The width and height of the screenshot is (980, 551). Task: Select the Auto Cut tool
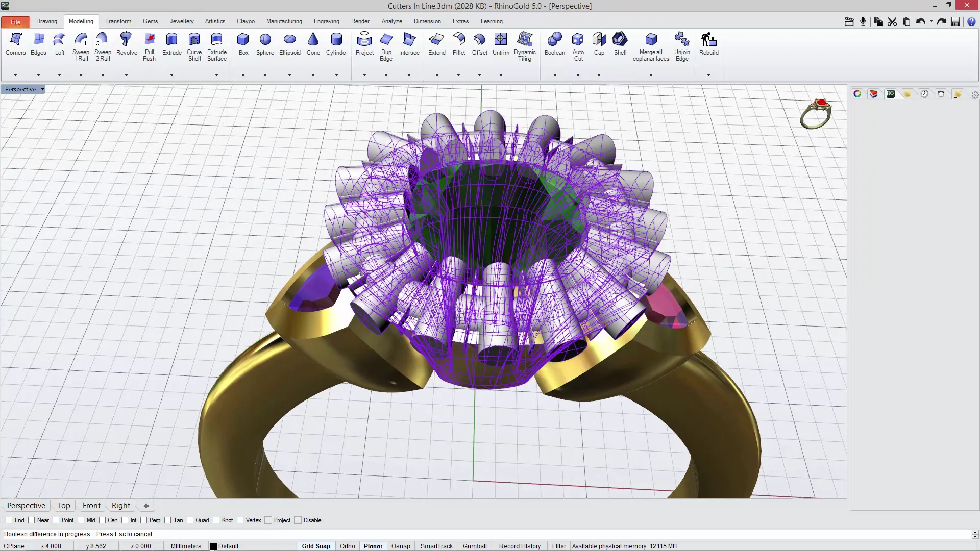578,47
